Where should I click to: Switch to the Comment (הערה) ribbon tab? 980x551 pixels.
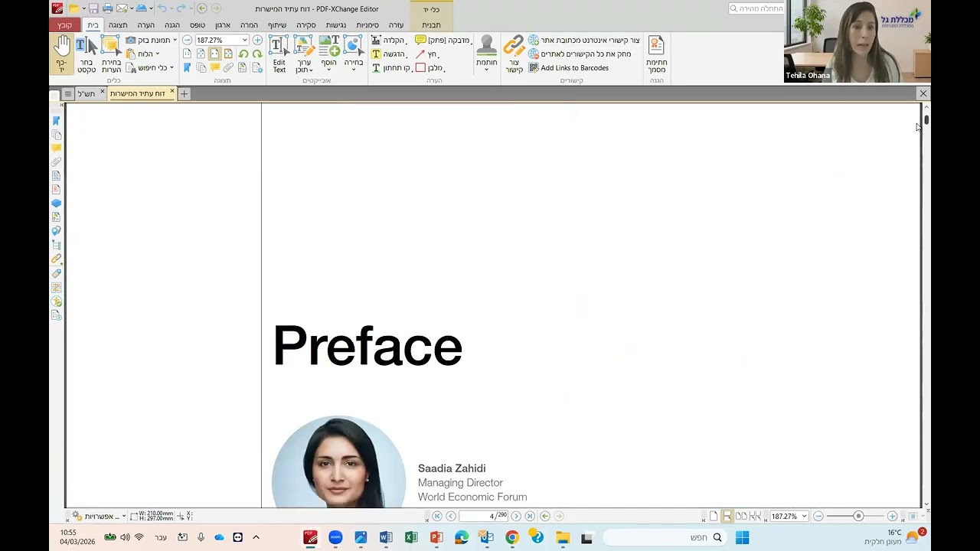[x=145, y=25]
